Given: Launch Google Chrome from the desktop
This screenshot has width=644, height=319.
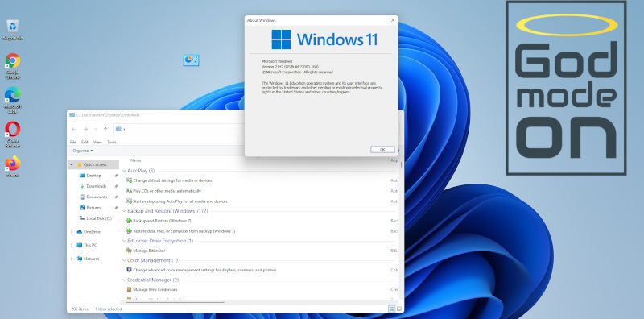Looking at the screenshot, I should point(13,66).
